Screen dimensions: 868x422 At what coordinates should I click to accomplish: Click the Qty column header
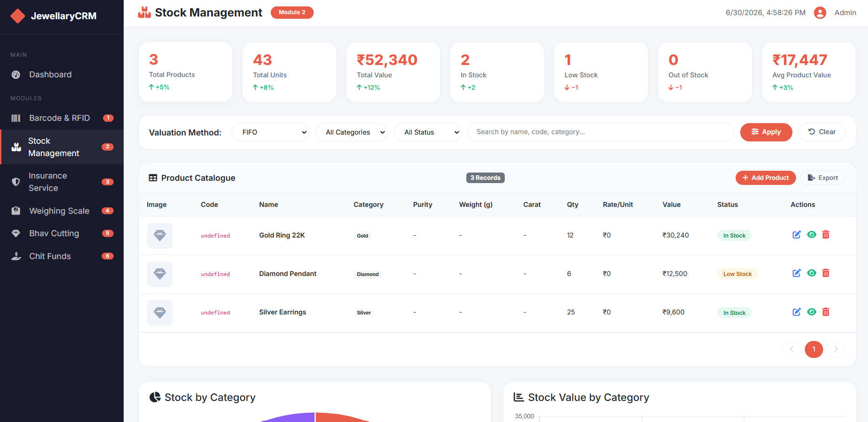click(x=573, y=205)
